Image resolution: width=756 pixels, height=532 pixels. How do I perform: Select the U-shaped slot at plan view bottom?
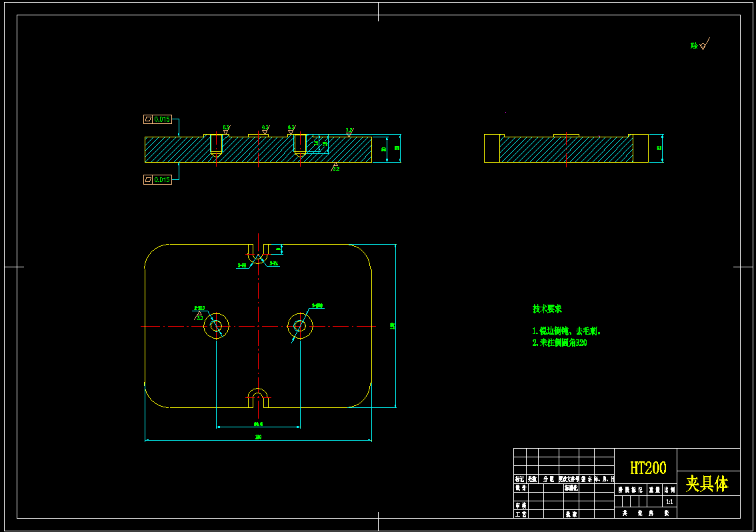coord(258,399)
